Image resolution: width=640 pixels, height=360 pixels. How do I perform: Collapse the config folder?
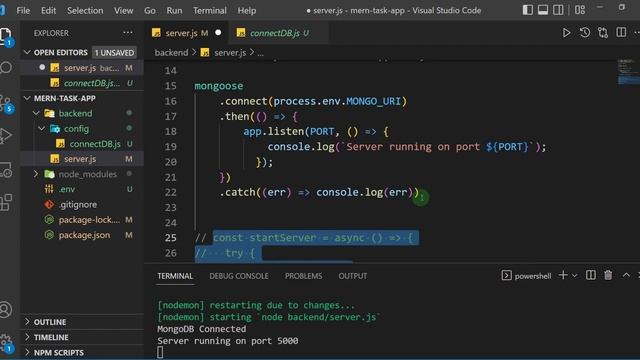tap(42, 129)
